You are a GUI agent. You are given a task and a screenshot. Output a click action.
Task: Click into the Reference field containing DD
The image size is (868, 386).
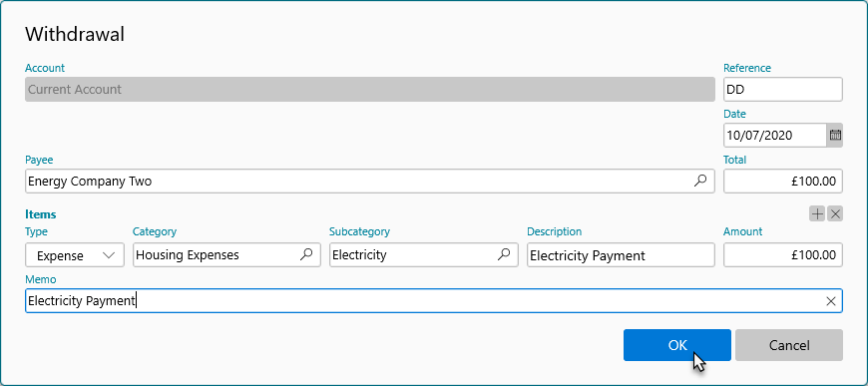click(x=783, y=89)
